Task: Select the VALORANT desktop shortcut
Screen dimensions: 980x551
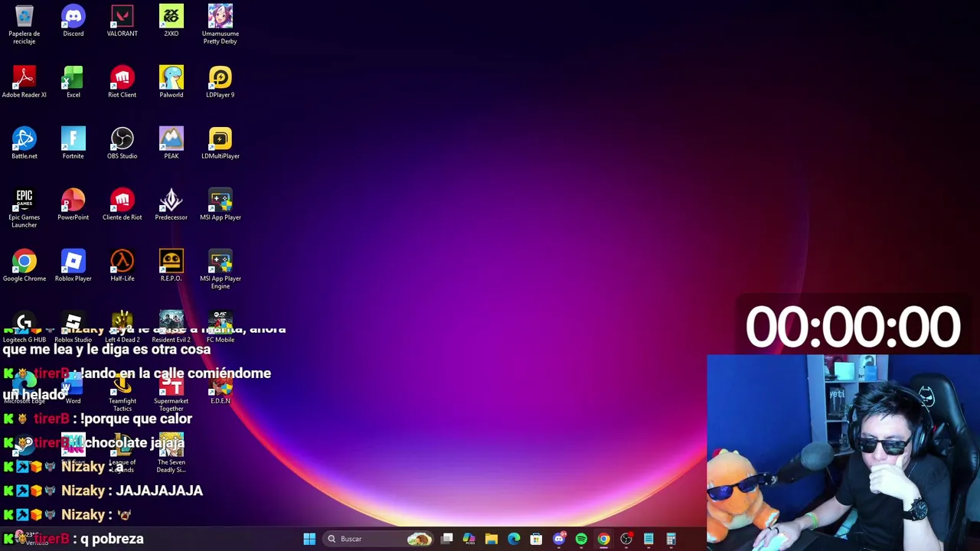Action: 122,21
